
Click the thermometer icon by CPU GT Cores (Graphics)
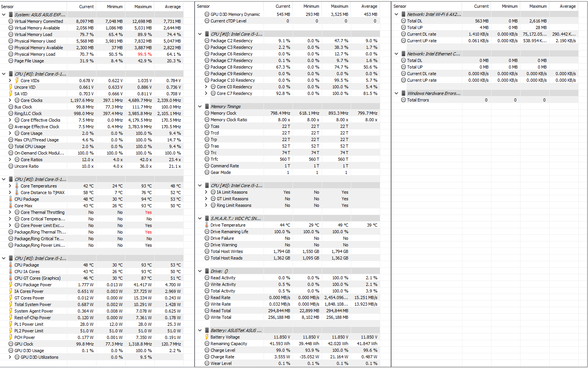tap(11, 278)
